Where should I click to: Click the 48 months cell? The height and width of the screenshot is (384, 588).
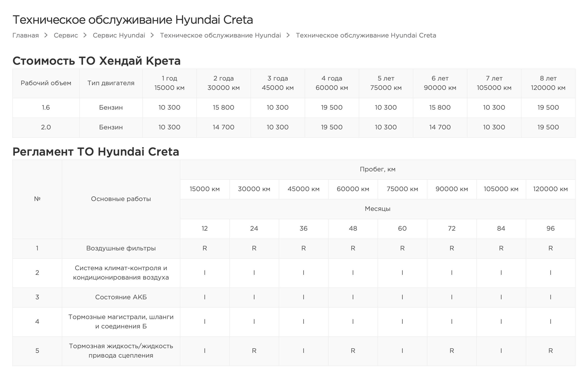[353, 228]
